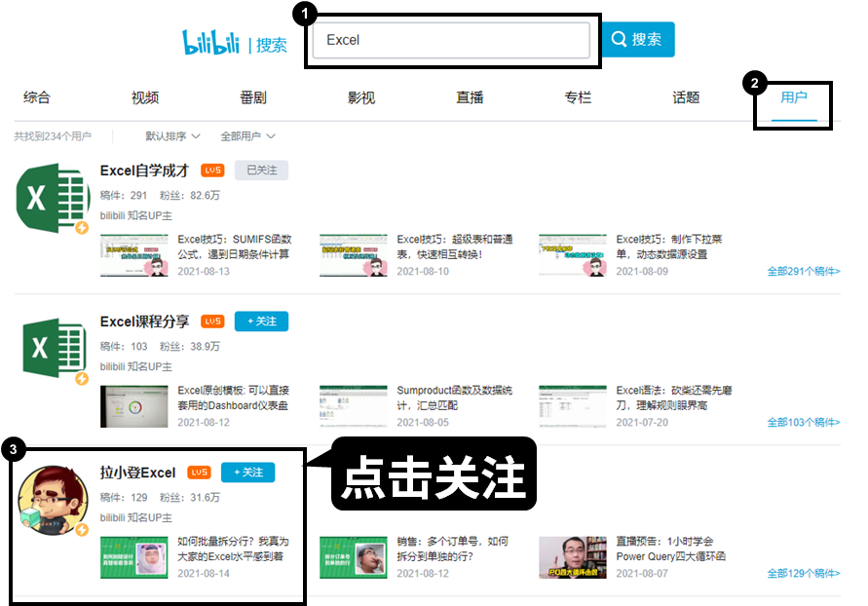Viewport: 868px width, 606px height.
Task: Click the bilibili logo
Action: (210, 42)
